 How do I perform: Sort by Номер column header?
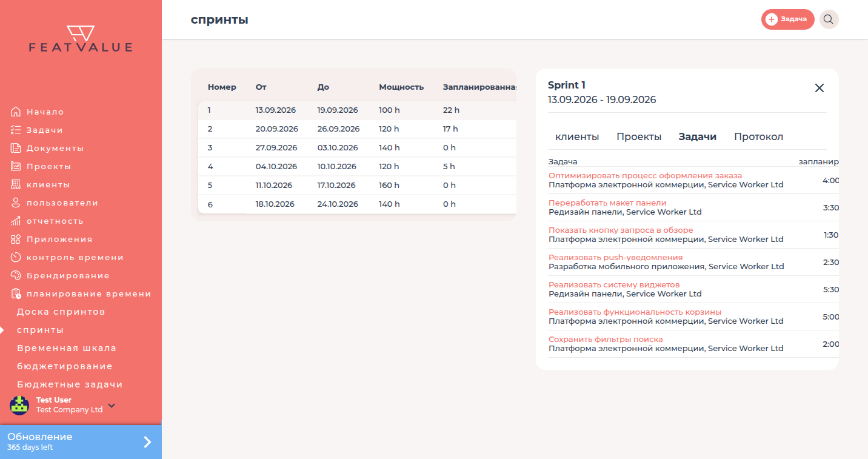point(222,87)
